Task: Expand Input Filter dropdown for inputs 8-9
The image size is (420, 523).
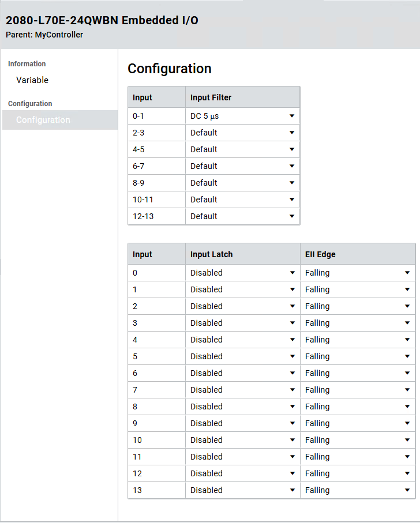Action: [242, 183]
